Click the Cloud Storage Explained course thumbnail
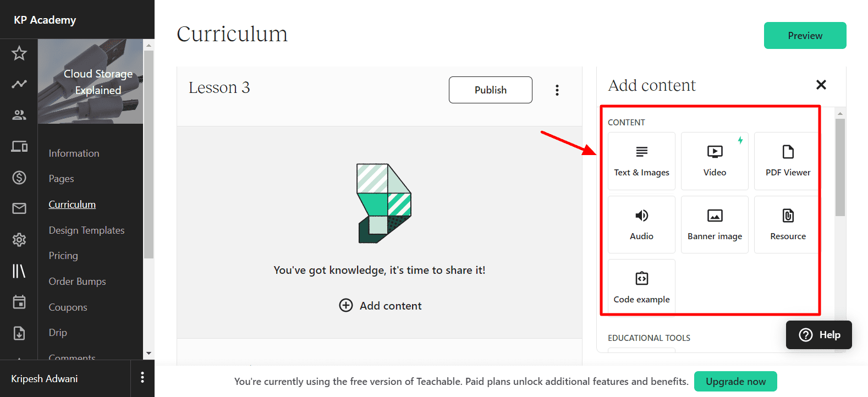Viewport: 868px width, 397px height. click(x=91, y=81)
